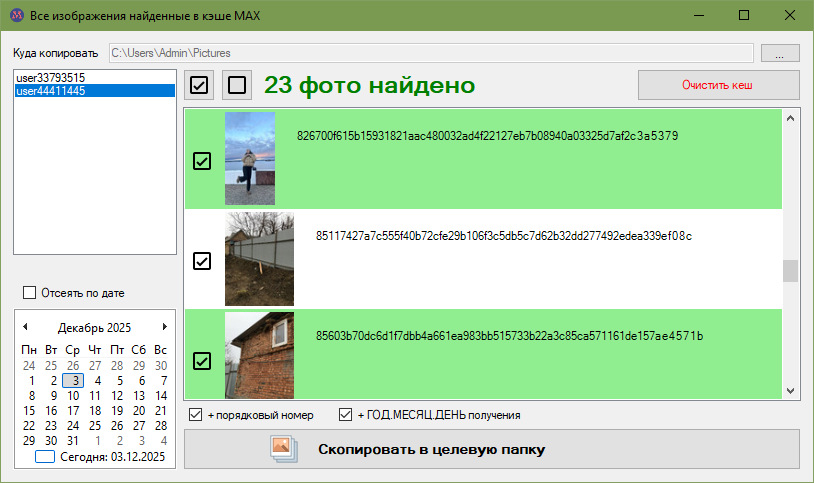814x483 pixels.
Task: Toggle '+ ГОД.МЕСЯЦ.ДЕНЬ получения' option
Action: pos(346,415)
